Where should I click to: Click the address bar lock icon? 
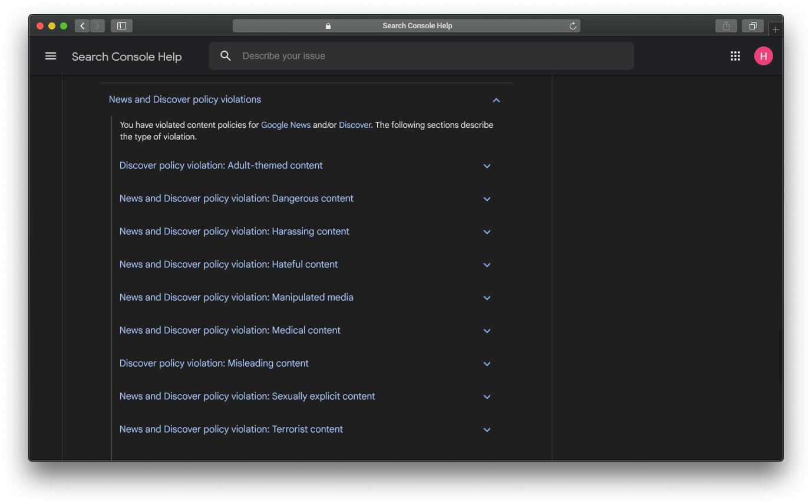point(328,26)
